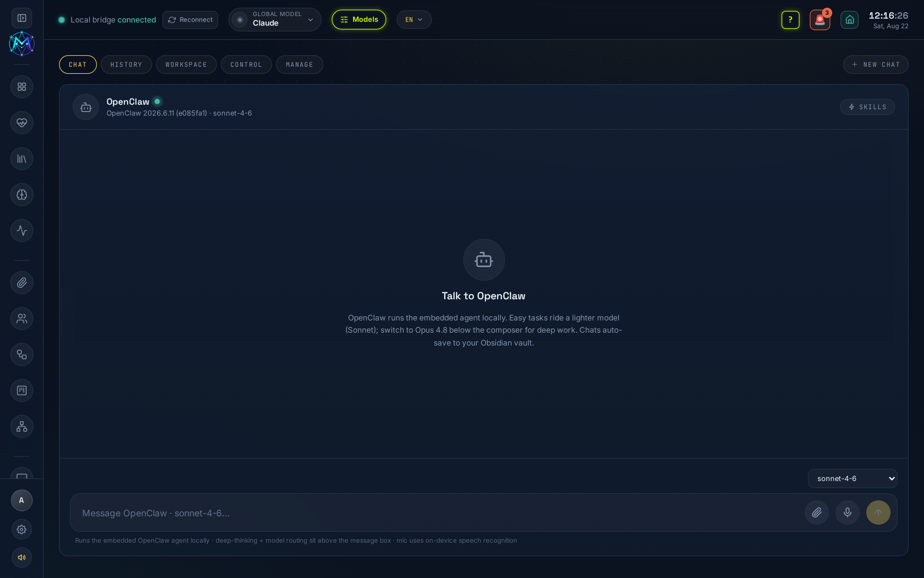Open the sonnet-4-6 model selector
The width and height of the screenshot is (924, 578).
pos(852,478)
